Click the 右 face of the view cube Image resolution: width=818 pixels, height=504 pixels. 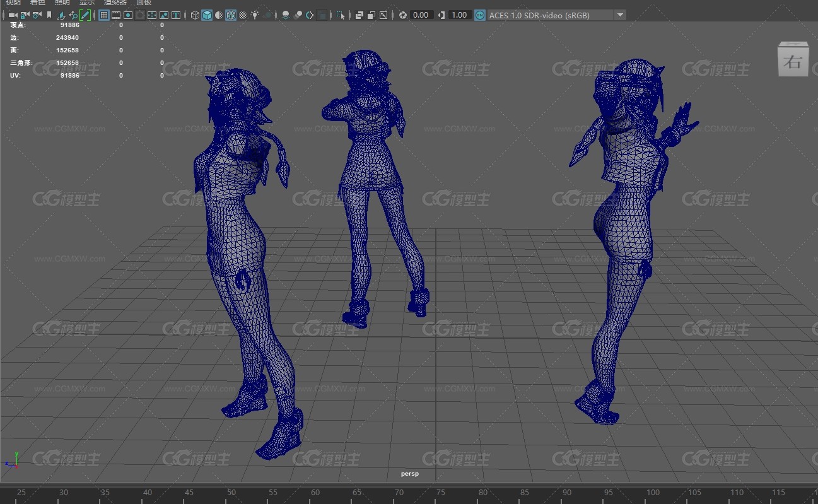click(x=793, y=61)
